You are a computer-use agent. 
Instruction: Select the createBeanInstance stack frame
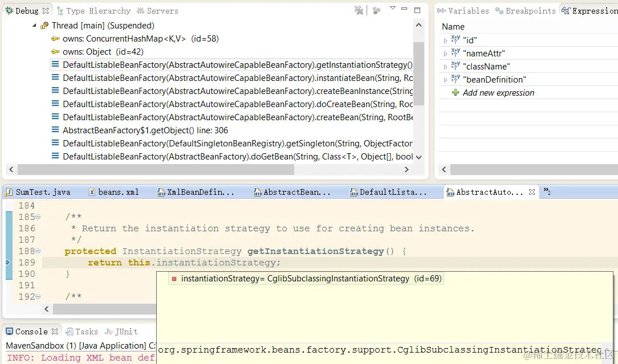(231, 91)
